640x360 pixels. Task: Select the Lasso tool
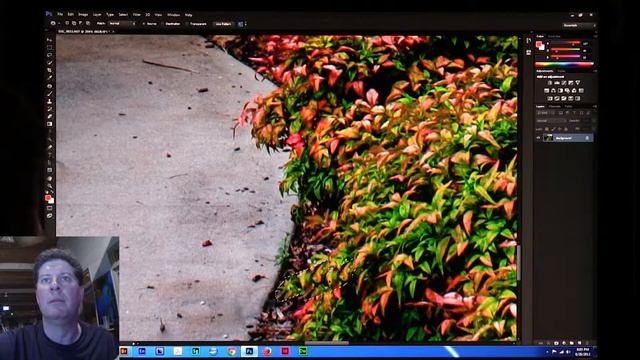(50, 56)
